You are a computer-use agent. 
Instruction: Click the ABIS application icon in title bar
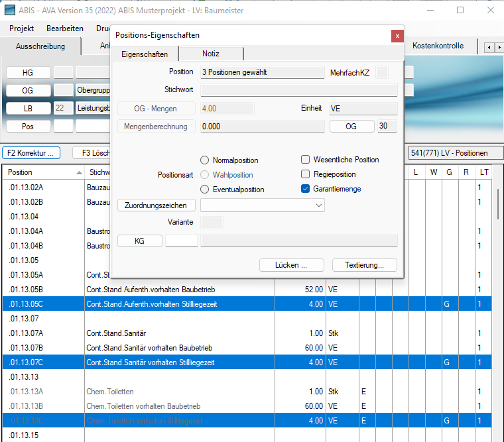click(10, 11)
